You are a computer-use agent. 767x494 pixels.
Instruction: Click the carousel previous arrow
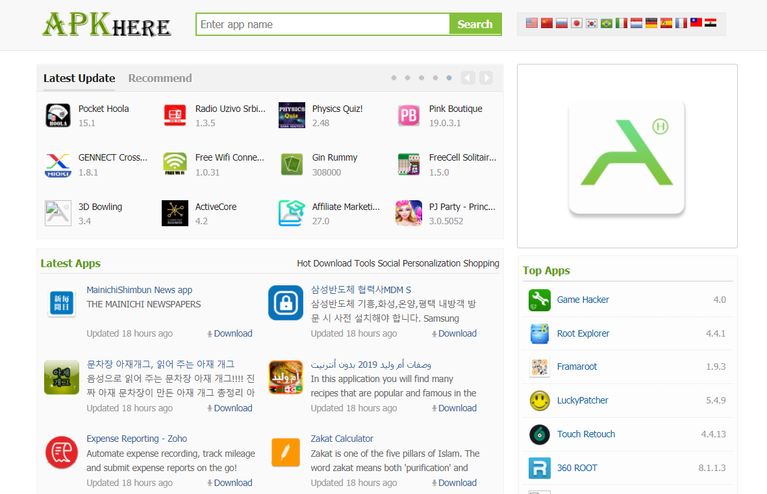468,78
